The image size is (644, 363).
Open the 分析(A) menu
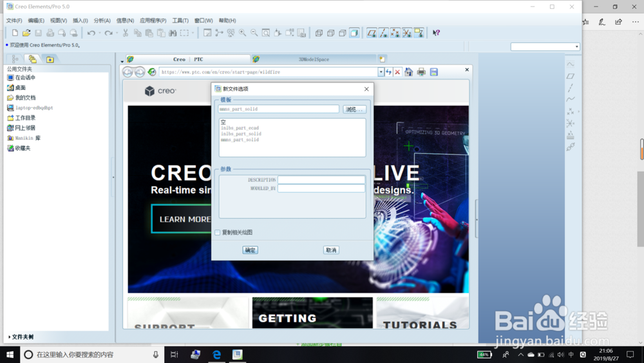[x=102, y=21]
